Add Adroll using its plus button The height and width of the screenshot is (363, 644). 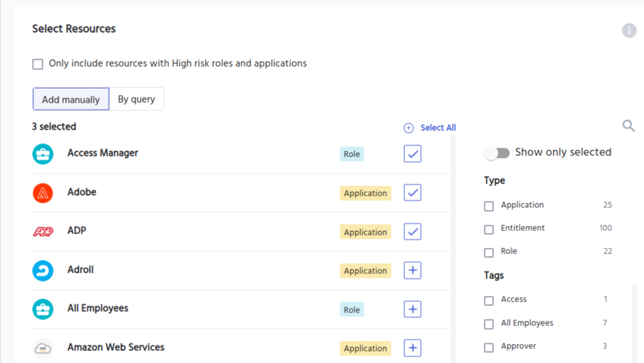[412, 271]
